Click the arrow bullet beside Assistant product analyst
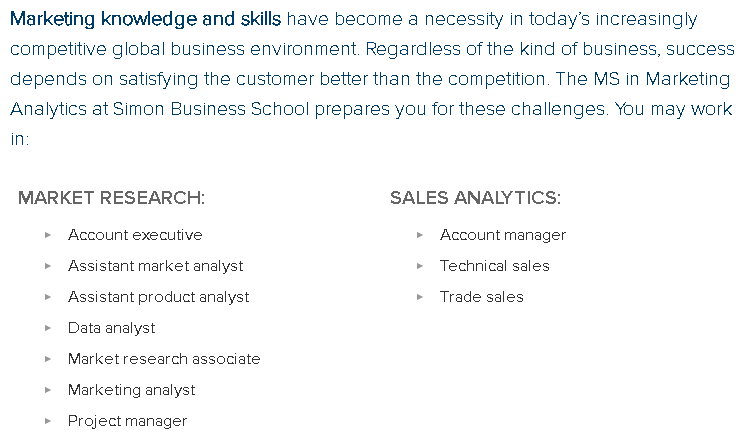The height and width of the screenshot is (442, 740). [48, 297]
